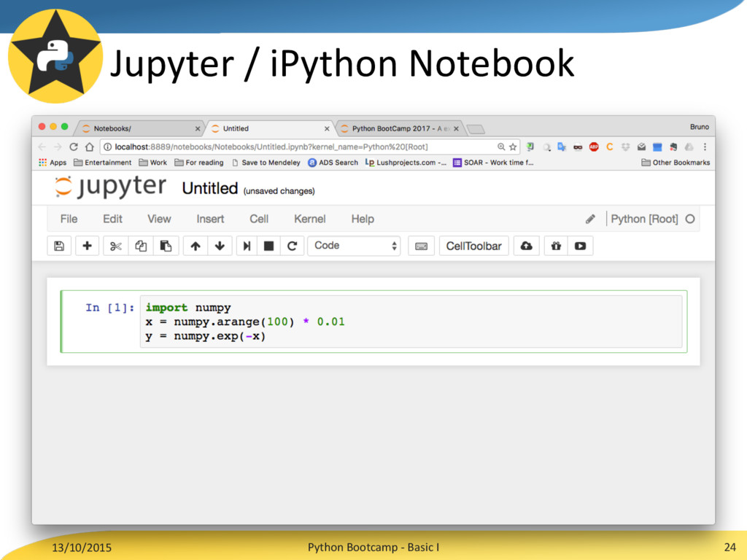Open the Entertainment bookmarks folder
The height and width of the screenshot is (560, 747).
102,163
